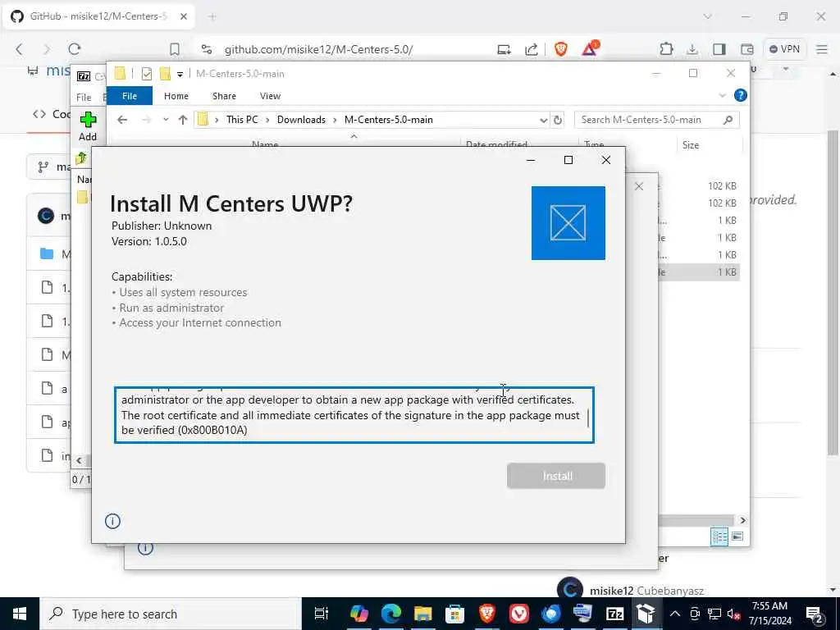
Task: Open quick access toolbar customize dropdown
Action: (180, 74)
